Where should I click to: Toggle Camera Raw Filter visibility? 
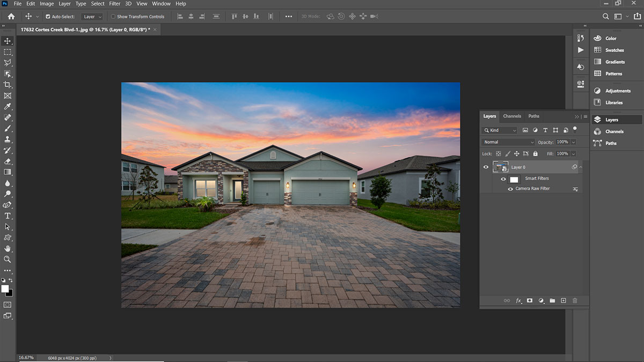pyautogui.click(x=510, y=189)
